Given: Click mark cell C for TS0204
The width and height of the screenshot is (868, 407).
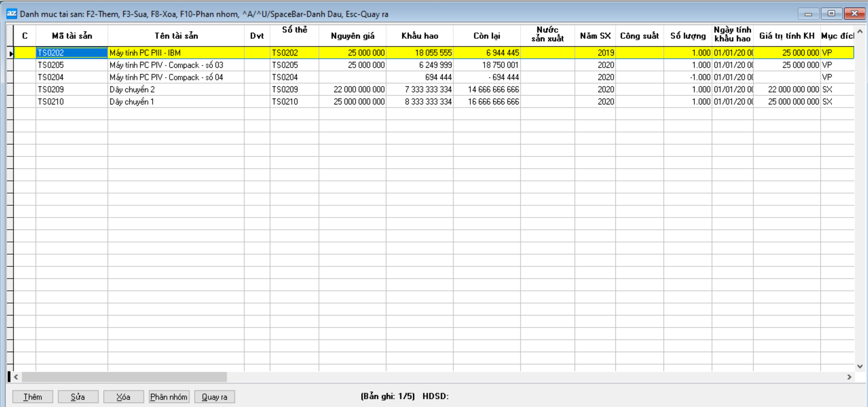Looking at the screenshot, I should [25, 77].
